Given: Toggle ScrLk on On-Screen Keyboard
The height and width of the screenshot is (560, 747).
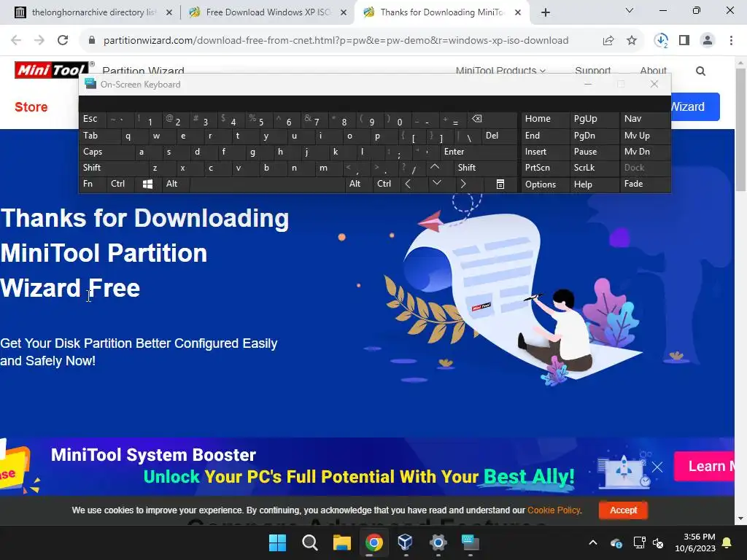Looking at the screenshot, I should point(594,168).
